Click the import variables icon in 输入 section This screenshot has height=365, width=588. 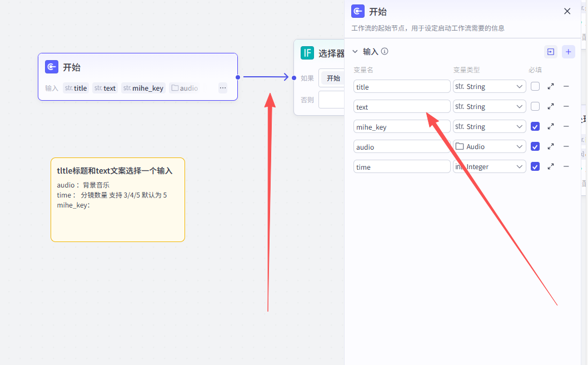click(x=550, y=52)
